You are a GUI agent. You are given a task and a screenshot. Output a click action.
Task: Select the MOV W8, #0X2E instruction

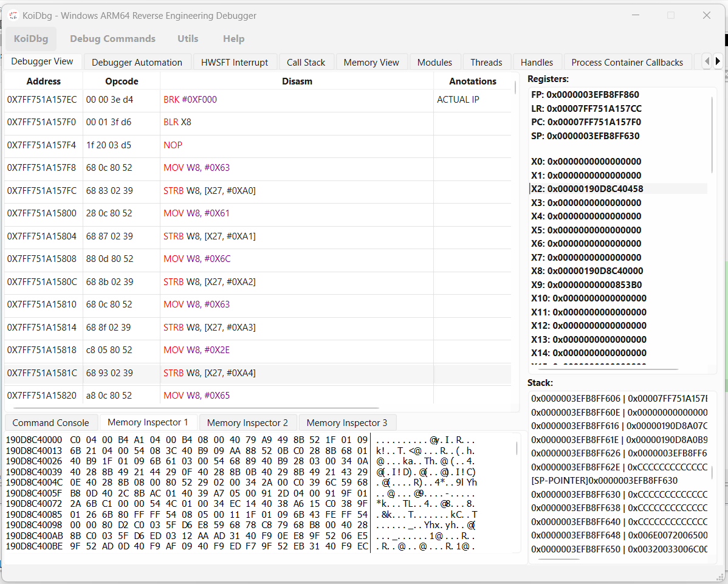pyautogui.click(x=258, y=350)
